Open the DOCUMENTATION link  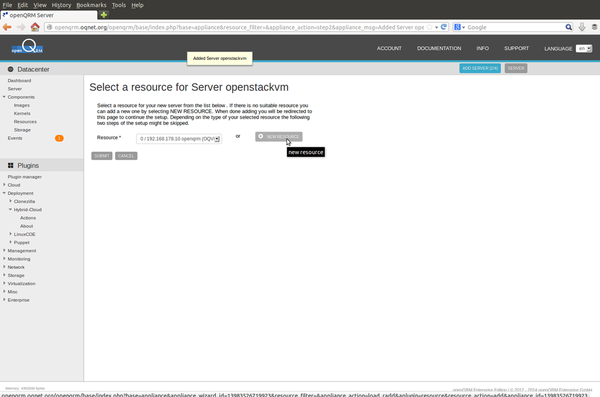point(439,48)
